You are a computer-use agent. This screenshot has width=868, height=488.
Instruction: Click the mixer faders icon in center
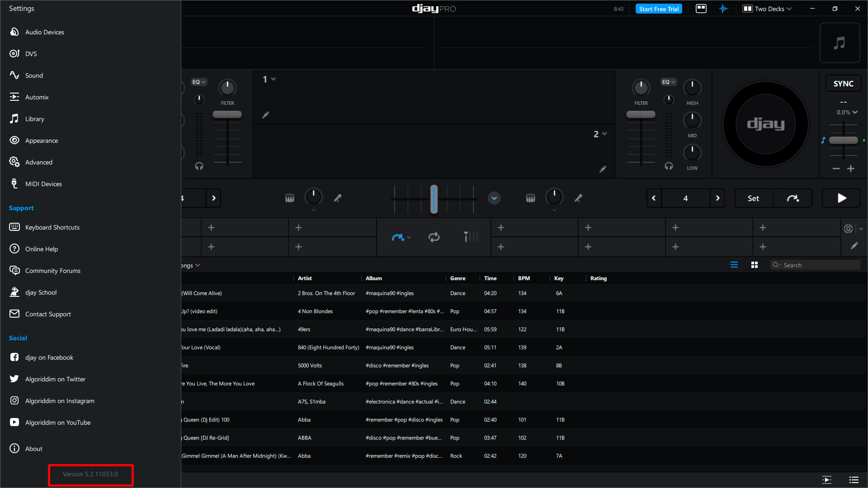(470, 237)
